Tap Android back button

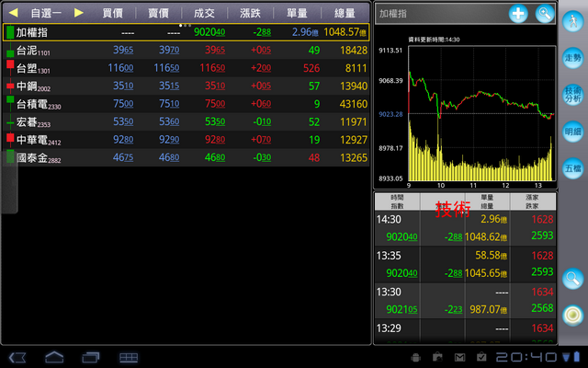tap(17, 357)
